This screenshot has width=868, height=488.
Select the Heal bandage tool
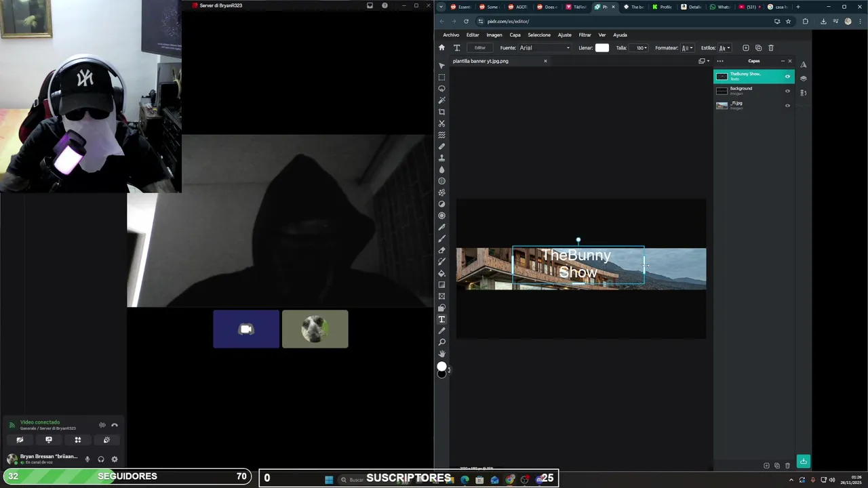click(x=441, y=146)
